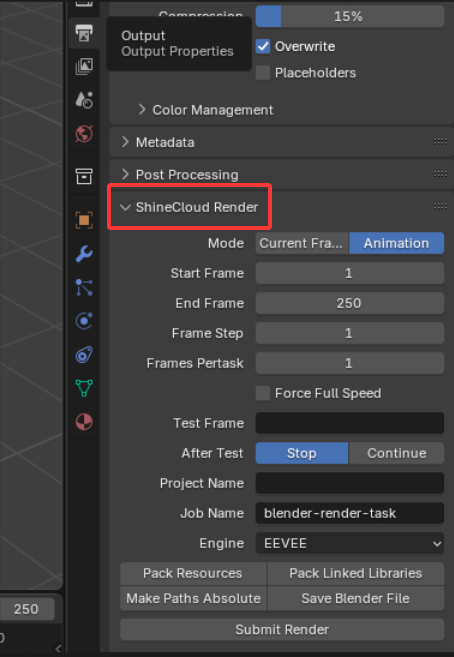
Task: Click Make Paths Absolute button
Action: [193, 598]
